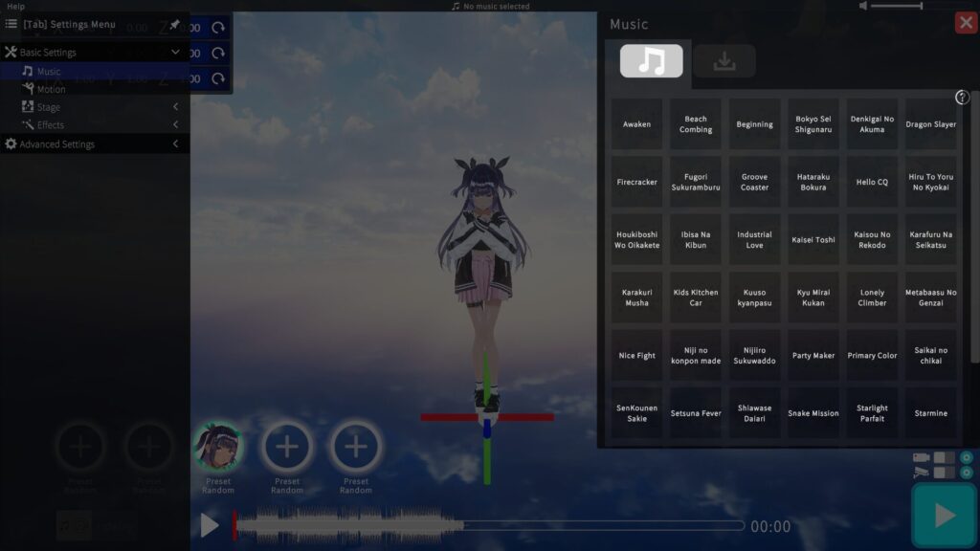
Task: Choose Bokyo Sei Shigunaru
Action: [x=813, y=123]
